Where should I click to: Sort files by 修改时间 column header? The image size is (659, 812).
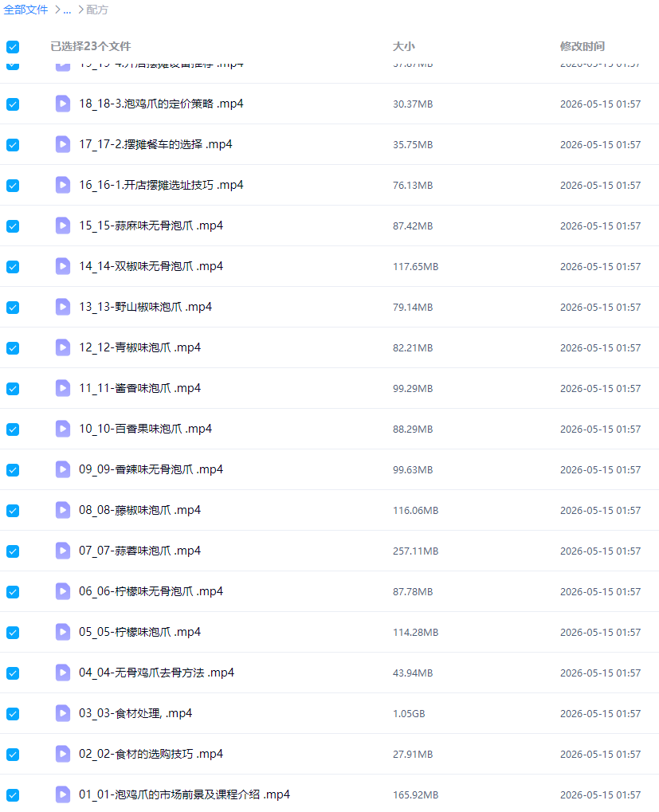point(583,46)
